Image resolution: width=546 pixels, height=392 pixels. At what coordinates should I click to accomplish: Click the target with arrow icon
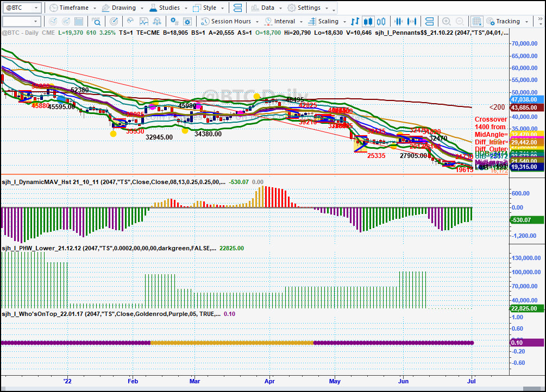(114, 22)
